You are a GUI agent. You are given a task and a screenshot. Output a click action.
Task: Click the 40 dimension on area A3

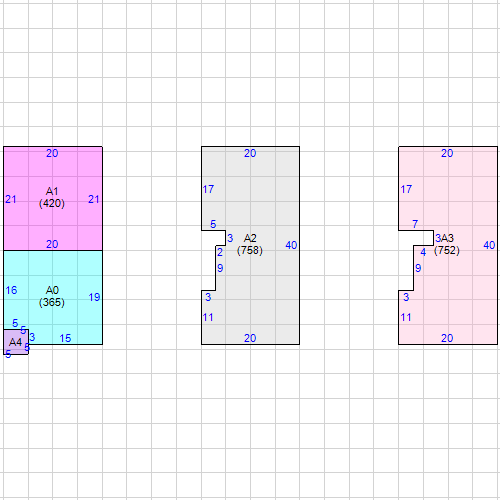click(489, 245)
